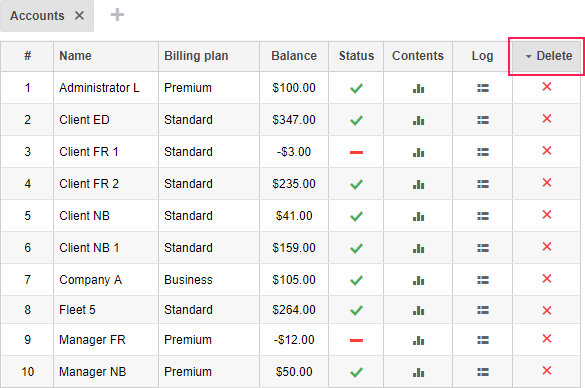The width and height of the screenshot is (585, 388).
Task: Open contents chart for Administrator L
Action: (x=418, y=88)
